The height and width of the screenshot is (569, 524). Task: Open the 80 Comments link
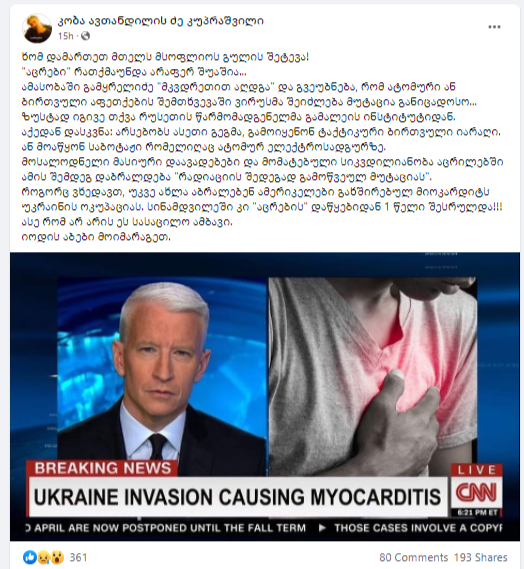coord(413,557)
